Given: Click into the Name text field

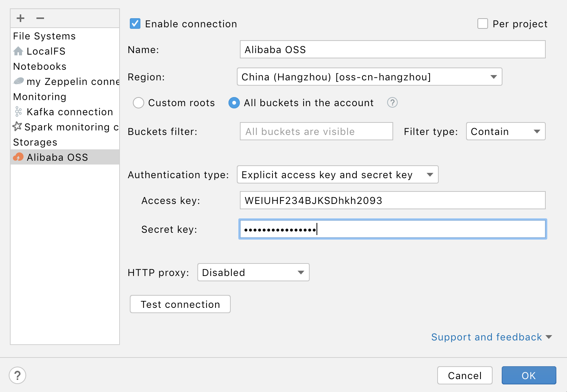Looking at the screenshot, I should pyautogui.click(x=392, y=49).
